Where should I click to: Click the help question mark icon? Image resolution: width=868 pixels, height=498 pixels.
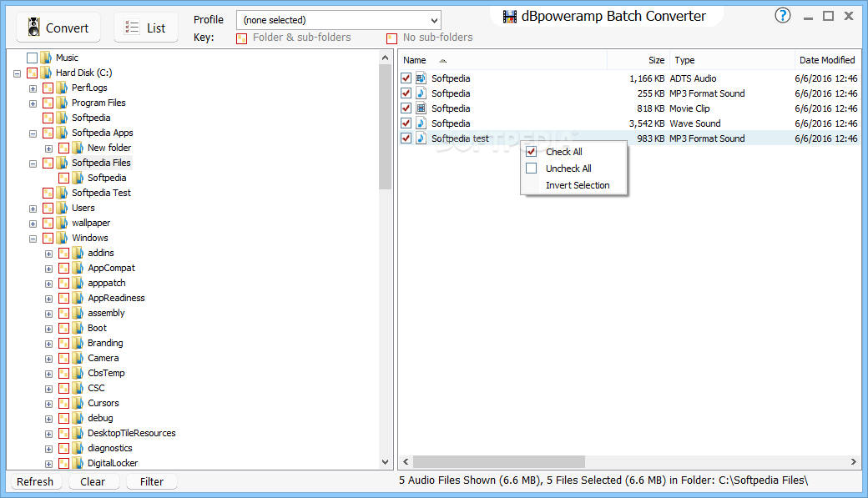pos(783,16)
